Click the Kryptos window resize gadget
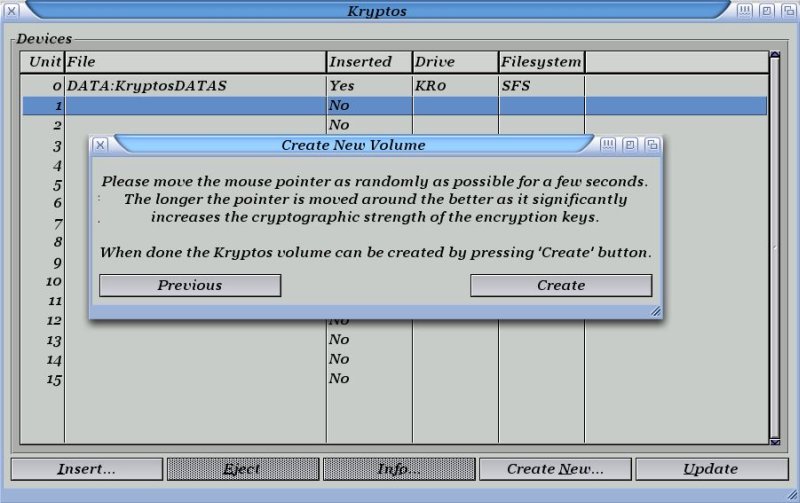The width and height of the screenshot is (800, 503). (x=792, y=494)
